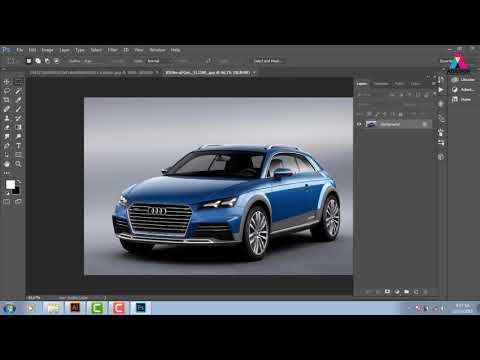Viewport: 480px width, 360px height.
Task: Select the Rectangle shape tool
Action: [x=18, y=155]
